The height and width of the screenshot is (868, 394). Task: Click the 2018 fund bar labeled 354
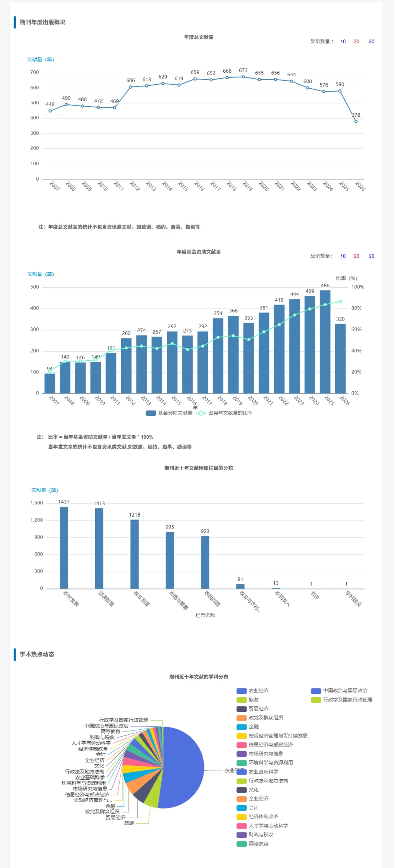coord(218,356)
